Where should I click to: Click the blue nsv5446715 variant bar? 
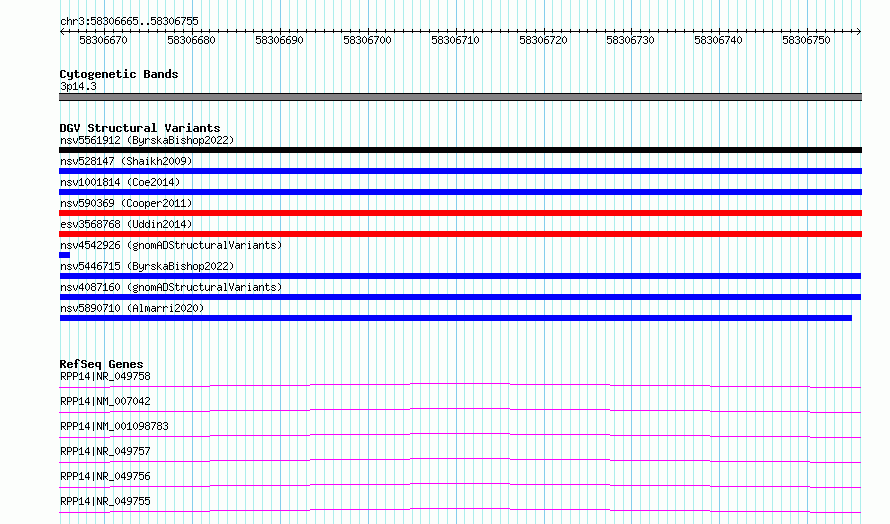click(x=460, y=276)
